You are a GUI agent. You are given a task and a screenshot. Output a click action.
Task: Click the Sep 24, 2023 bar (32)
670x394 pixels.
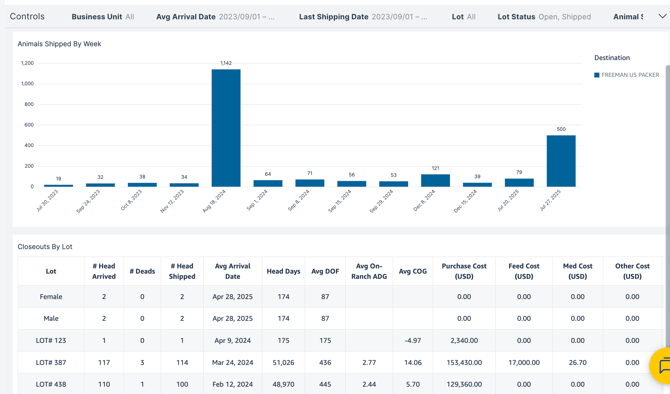[x=100, y=185]
